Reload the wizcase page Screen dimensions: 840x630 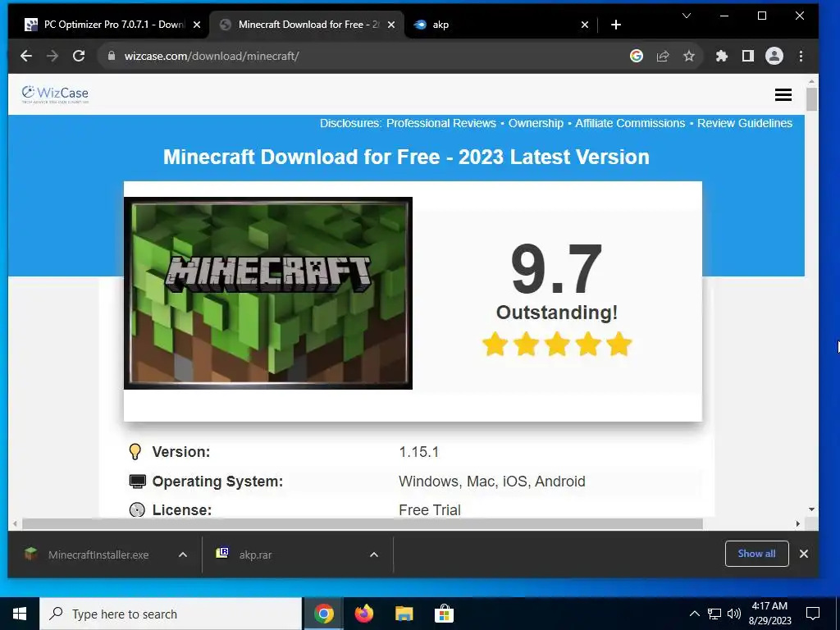pos(79,56)
